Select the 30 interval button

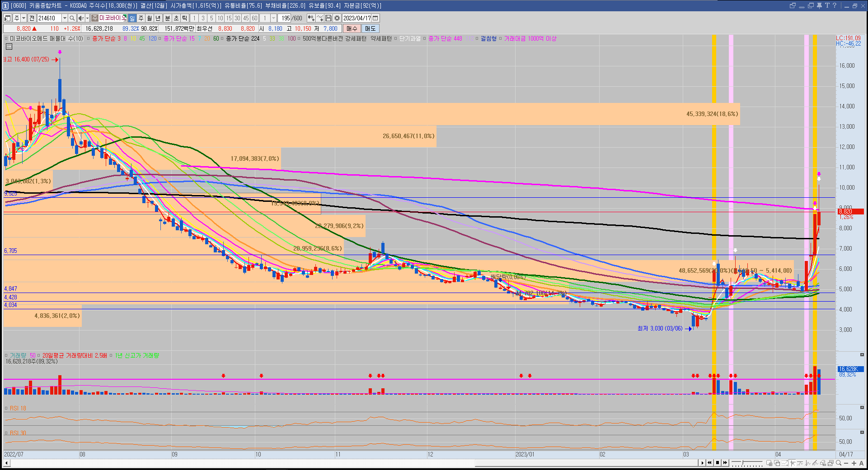pos(237,18)
